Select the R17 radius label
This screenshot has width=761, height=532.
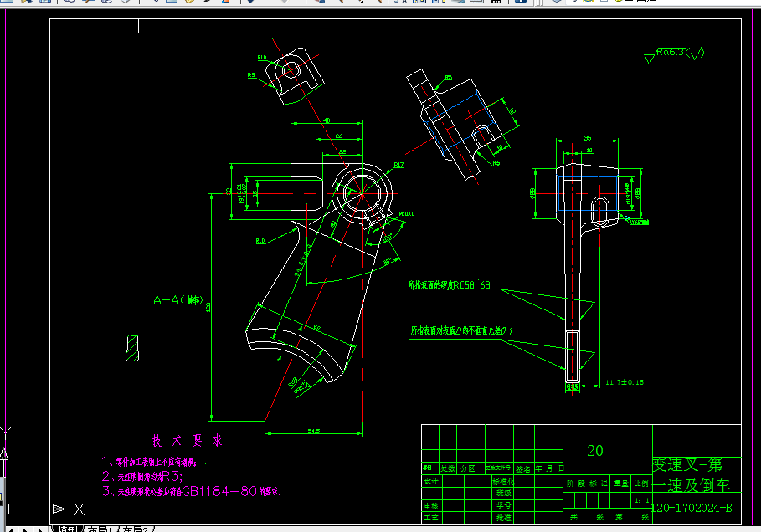pos(399,165)
